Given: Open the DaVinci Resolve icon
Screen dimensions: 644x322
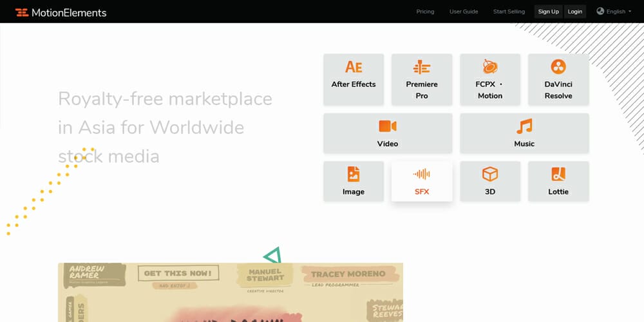Looking at the screenshot, I should click(x=558, y=66).
